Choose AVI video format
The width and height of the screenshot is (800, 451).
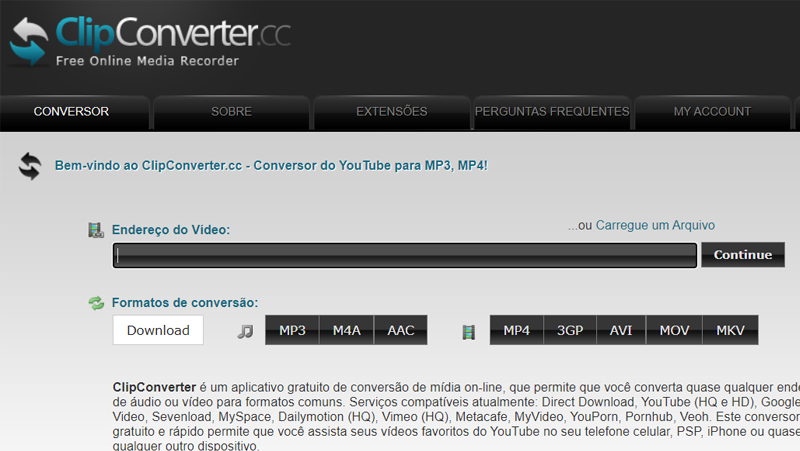point(621,330)
